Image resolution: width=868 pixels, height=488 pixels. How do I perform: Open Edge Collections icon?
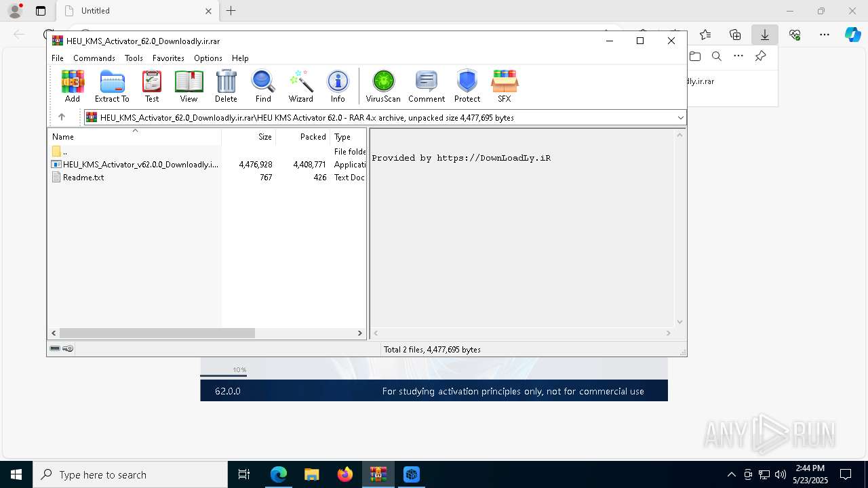(735, 35)
